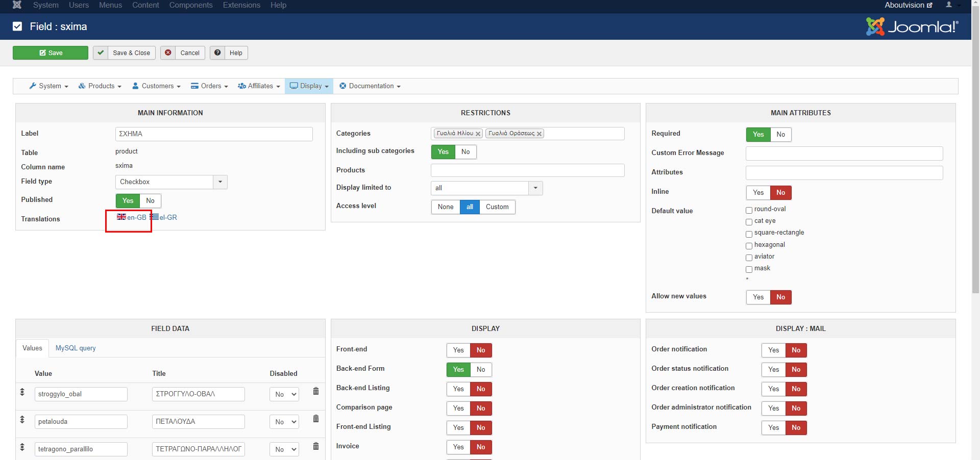Tick the hexagonal default value checkbox
980x460 pixels.
pyautogui.click(x=749, y=246)
